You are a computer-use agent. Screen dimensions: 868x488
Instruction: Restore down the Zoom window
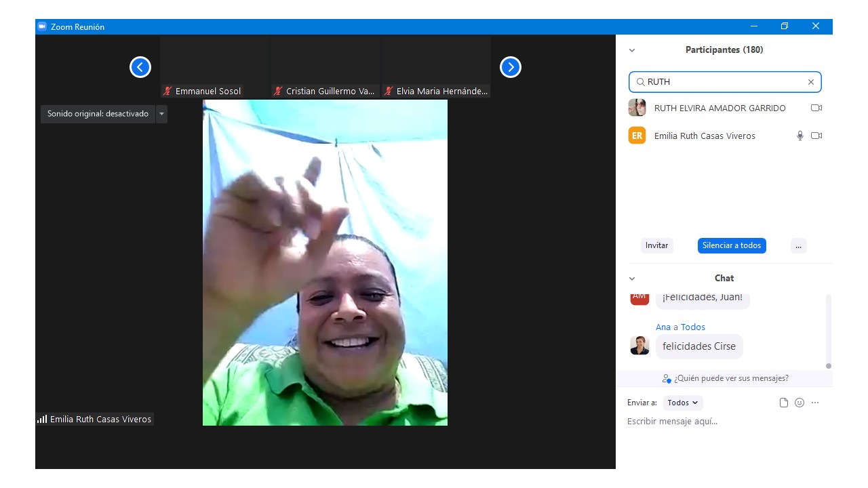tap(785, 26)
